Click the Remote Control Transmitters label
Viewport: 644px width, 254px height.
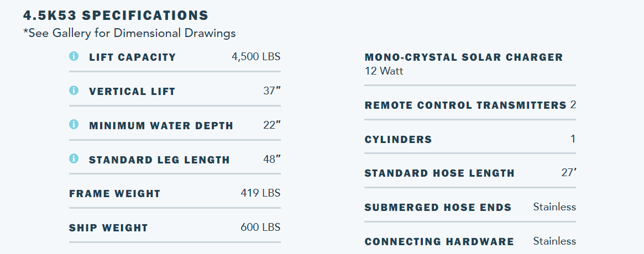(465, 105)
